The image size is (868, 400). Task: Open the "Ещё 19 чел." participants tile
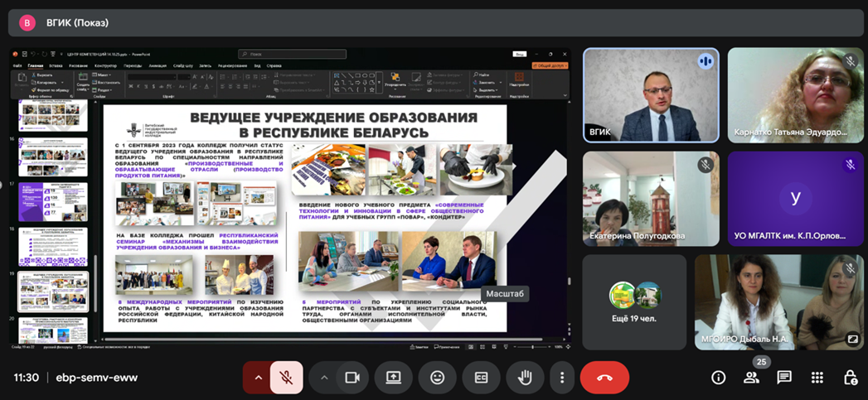[634, 302]
